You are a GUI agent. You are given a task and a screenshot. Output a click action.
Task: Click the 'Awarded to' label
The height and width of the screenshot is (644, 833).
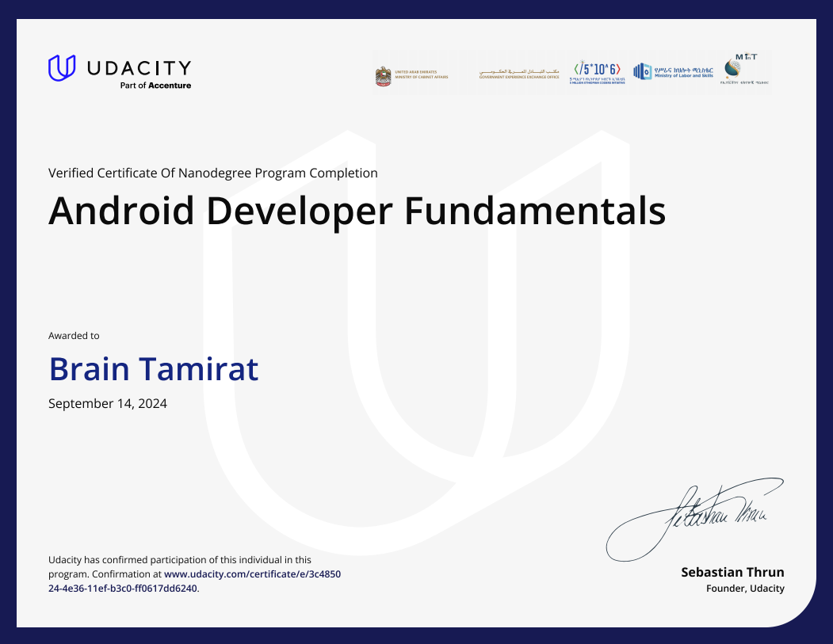click(x=74, y=336)
